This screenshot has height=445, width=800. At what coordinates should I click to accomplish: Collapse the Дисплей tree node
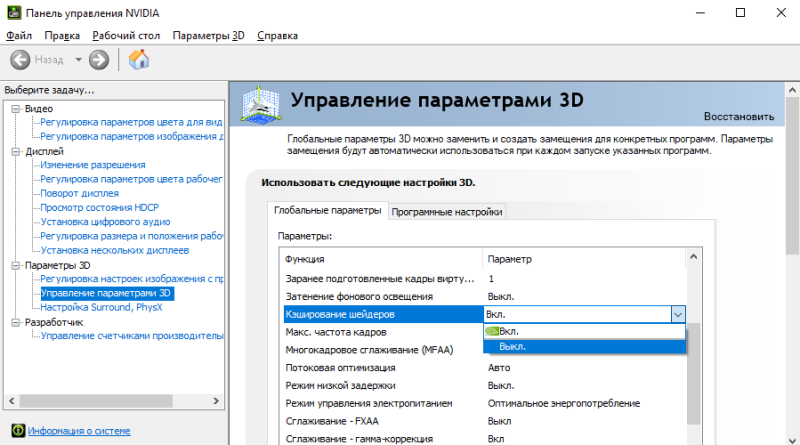(16, 152)
